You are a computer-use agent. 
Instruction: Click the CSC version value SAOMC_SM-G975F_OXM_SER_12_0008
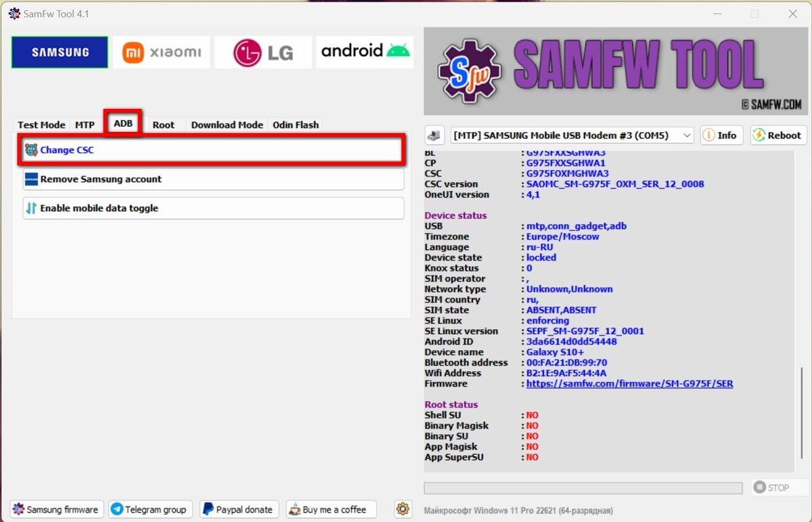[615, 184]
